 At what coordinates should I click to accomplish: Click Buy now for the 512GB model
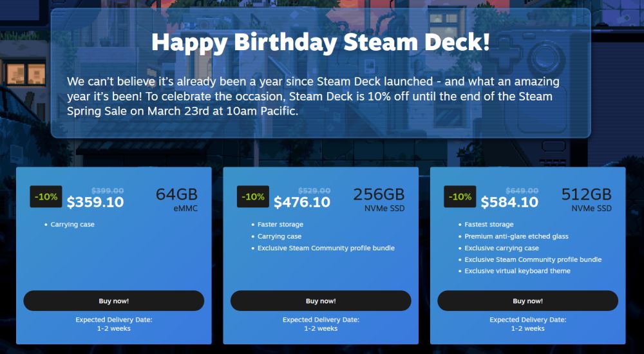[x=527, y=301]
